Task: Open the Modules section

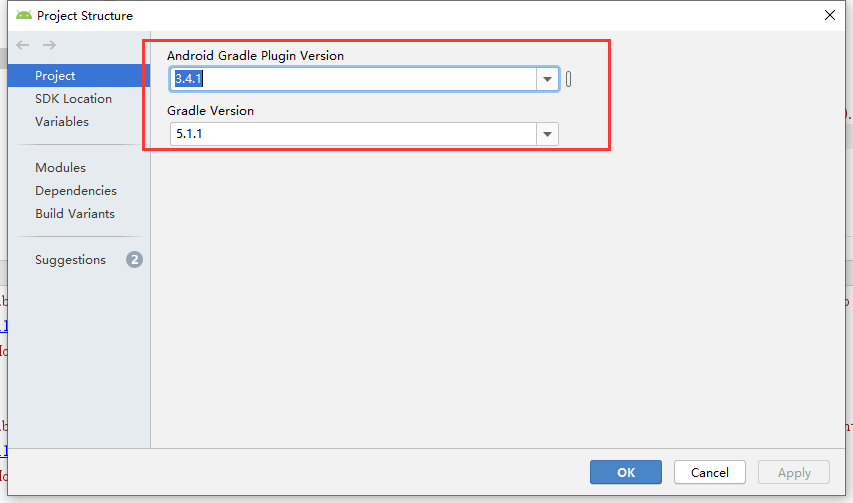Action: click(60, 167)
